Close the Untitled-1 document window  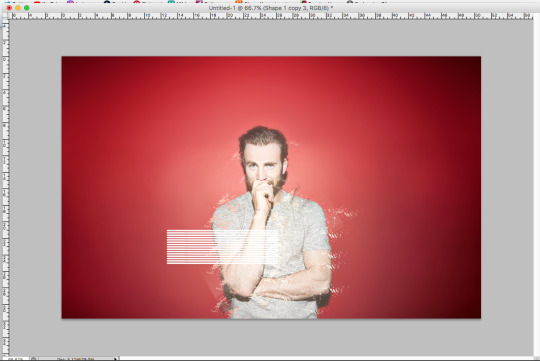point(9,8)
